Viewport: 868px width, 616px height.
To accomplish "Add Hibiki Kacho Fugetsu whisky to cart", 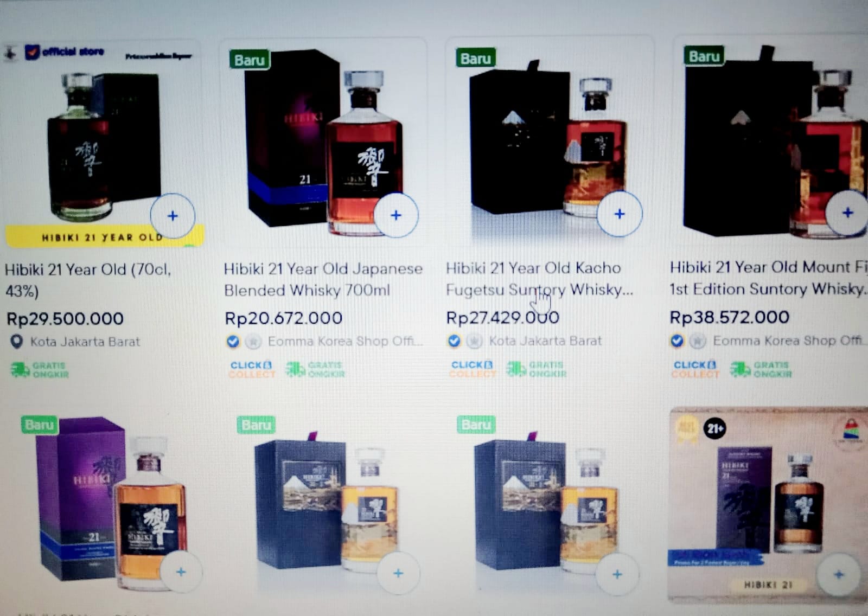I will [620, 214].
